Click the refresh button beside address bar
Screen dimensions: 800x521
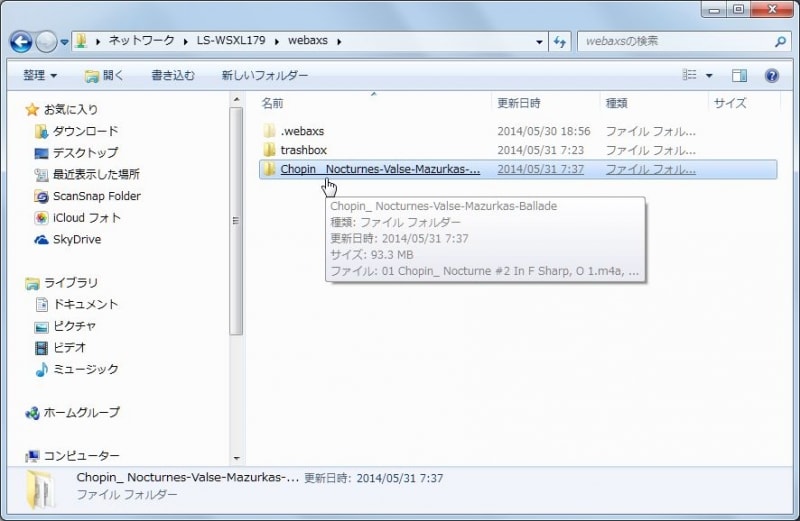(x=560, y=42)
